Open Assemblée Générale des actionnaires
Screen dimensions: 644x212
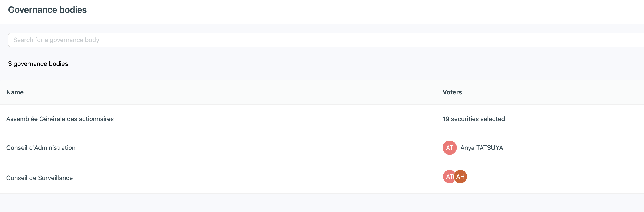(60, 119)
